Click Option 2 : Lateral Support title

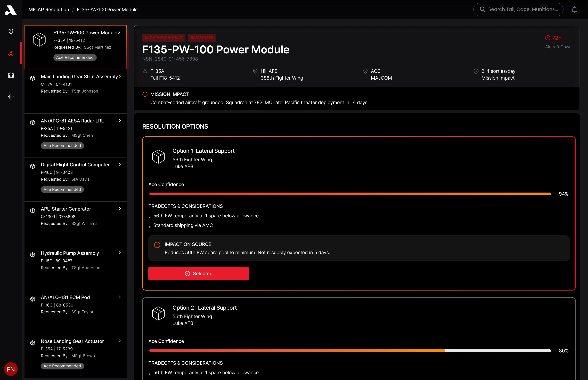click(x=205, y=308)
